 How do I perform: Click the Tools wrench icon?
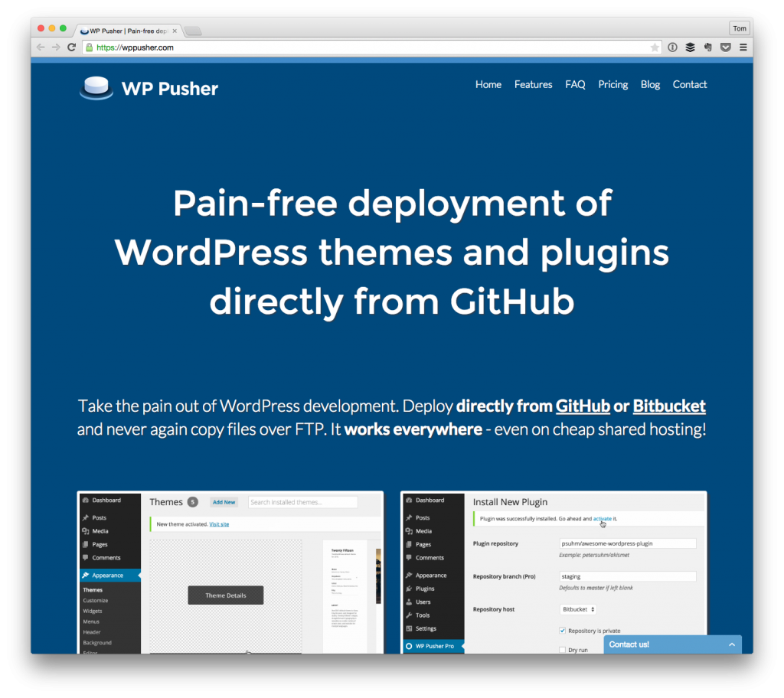tap(409, 615)
